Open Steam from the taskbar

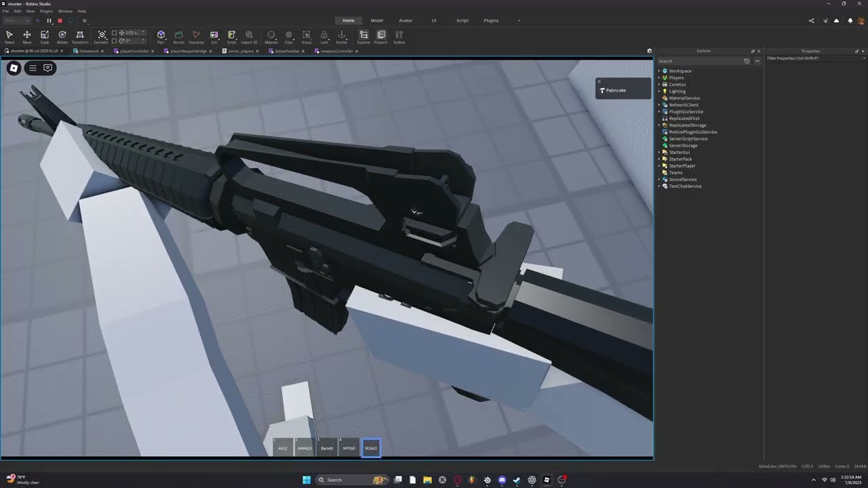tap(517, 480)
